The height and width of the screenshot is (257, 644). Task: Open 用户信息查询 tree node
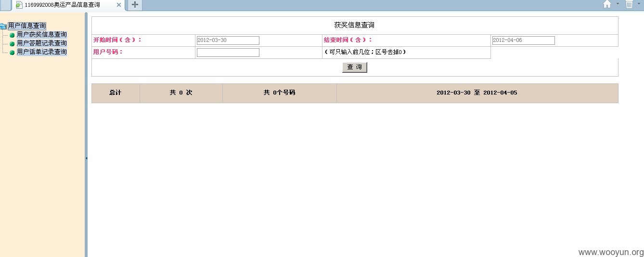click(27, 26)
